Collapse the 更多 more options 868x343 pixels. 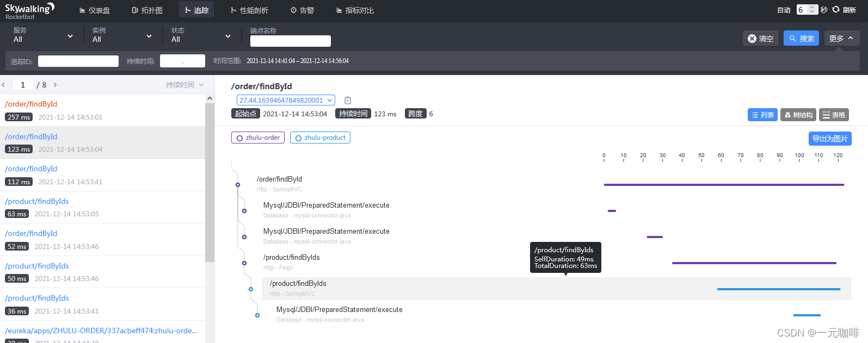click(x=842, y=38)
